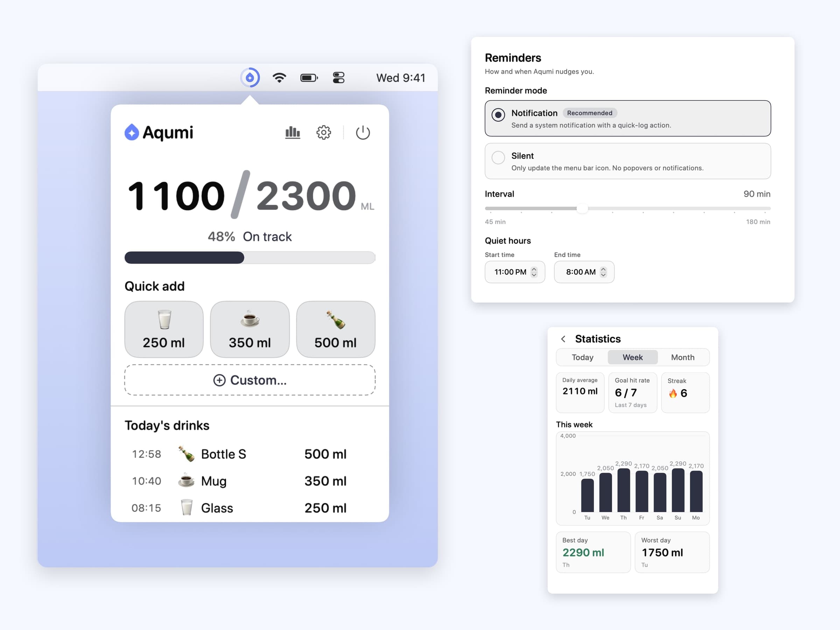Image resolution: width=840 pixels, height=630 pixels.
Task: Quick add 250 ml glass
Action: 164,329
